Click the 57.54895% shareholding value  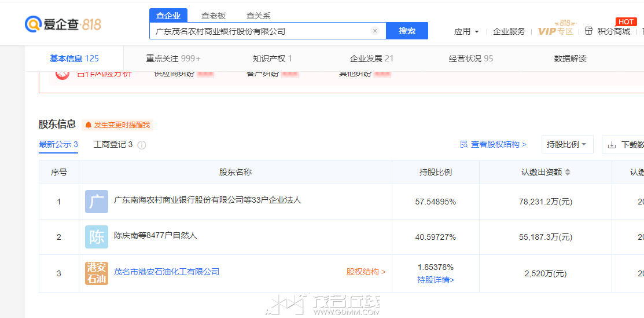(435, 202)
